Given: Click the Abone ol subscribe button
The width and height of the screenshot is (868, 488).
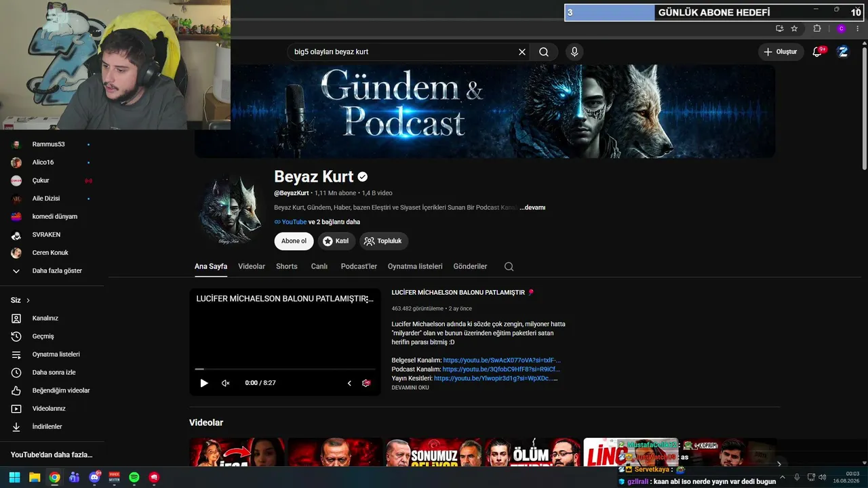Looking at the screenshot, I should [294, 241].
